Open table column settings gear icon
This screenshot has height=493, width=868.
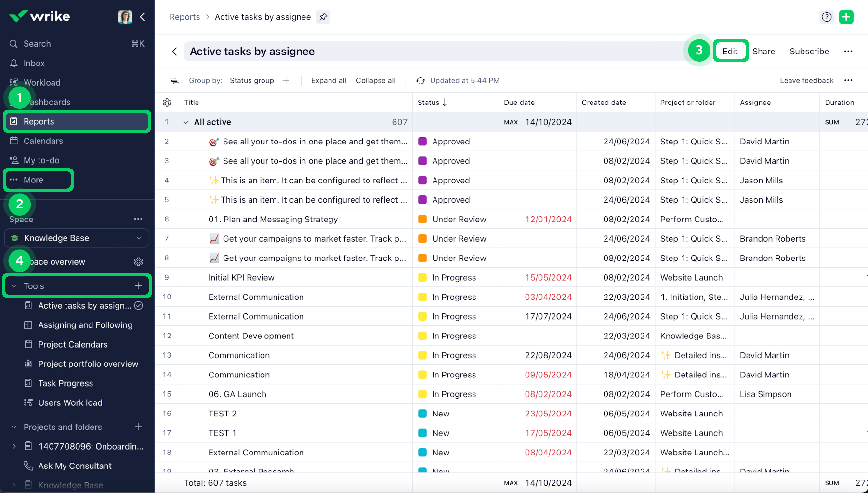click(167, 103)
